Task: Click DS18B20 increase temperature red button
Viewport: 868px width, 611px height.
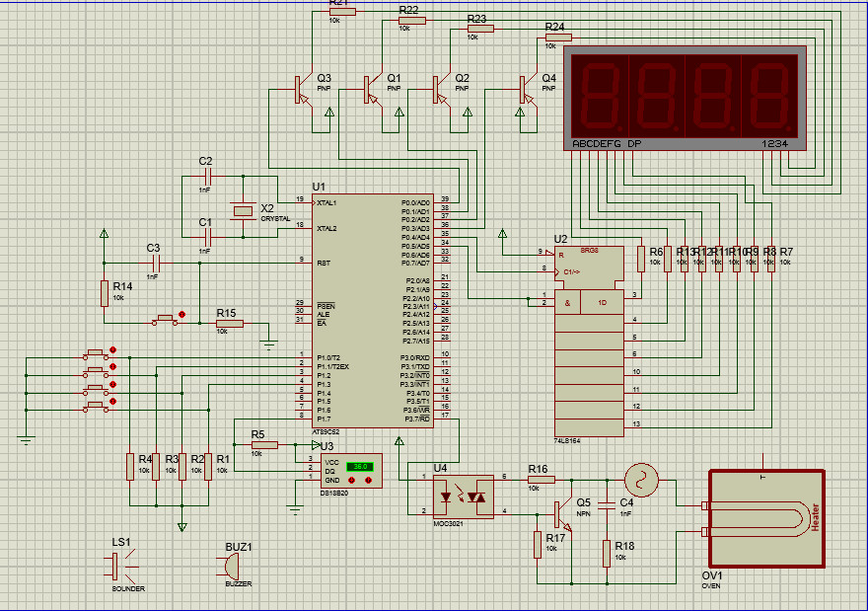Action: 368,481
